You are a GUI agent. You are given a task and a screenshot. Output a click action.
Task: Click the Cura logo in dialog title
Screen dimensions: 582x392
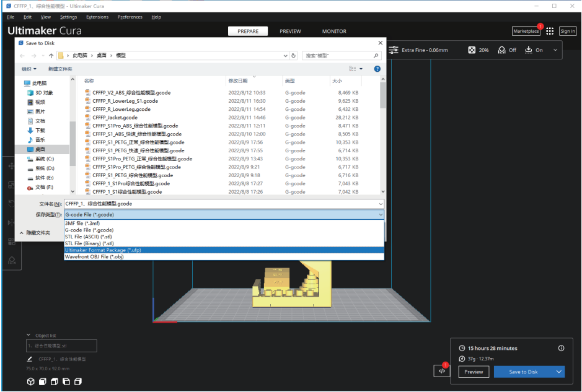21,43
